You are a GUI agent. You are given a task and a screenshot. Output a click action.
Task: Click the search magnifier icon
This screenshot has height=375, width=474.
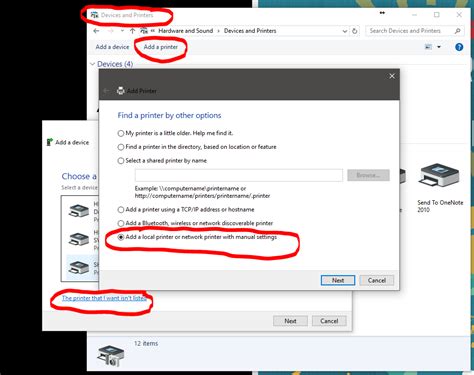(x=458, y=31)
